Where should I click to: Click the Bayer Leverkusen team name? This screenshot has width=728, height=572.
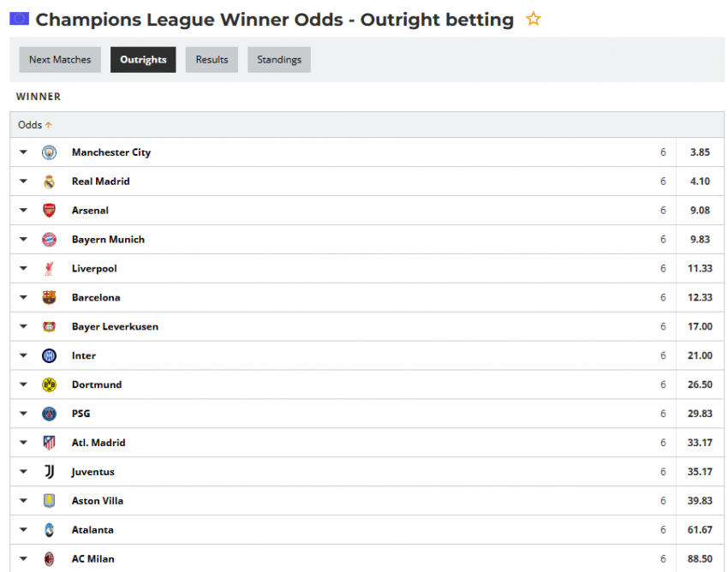click(x=115, y=327)
